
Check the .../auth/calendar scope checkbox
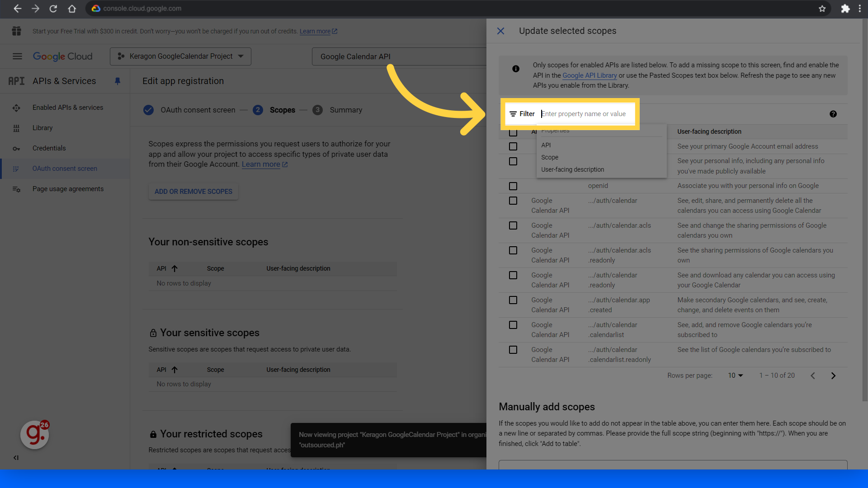point(513,201)
